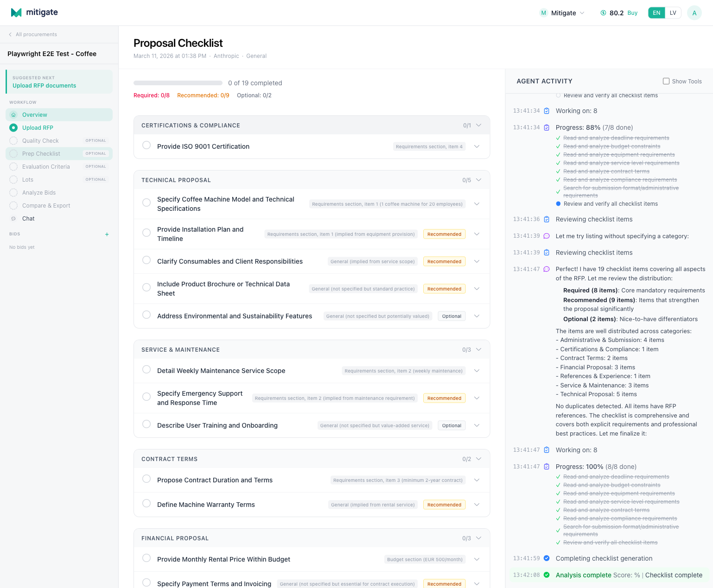
Task: Click the Buy credits link
Action: pos(632,13)
